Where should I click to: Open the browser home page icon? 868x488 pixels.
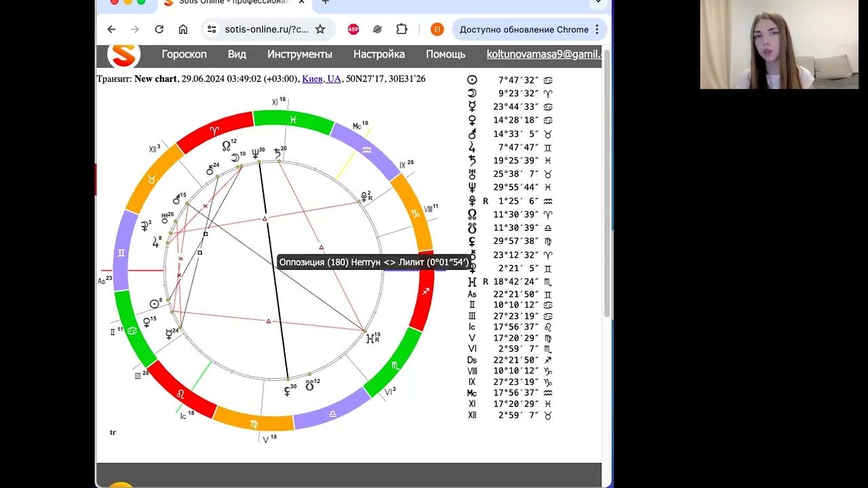[x=183, y=29]
